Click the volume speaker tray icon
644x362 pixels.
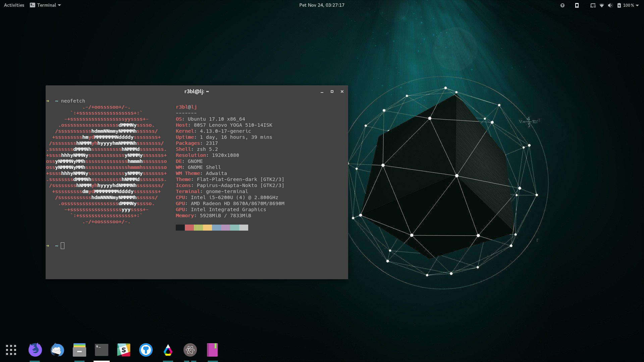[x=610, y=5]
